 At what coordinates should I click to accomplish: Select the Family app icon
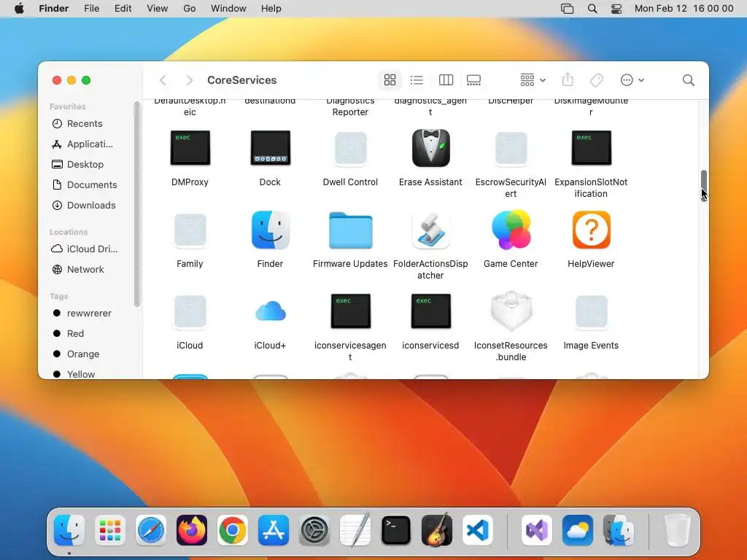coord(190,230)
